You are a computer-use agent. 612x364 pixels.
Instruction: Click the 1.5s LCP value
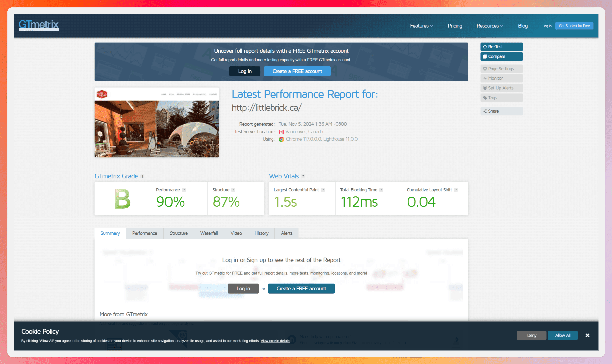pyautogui.click(x=285, y=202)
